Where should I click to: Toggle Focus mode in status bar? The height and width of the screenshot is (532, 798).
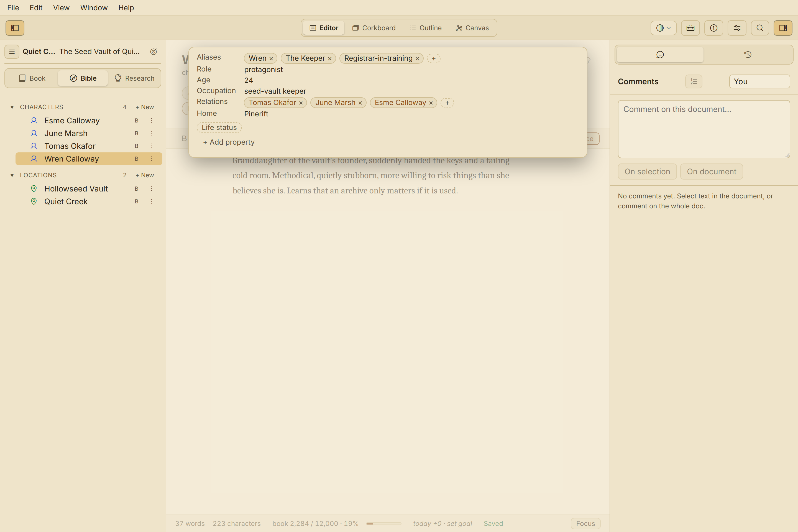[x=585, y=523]
